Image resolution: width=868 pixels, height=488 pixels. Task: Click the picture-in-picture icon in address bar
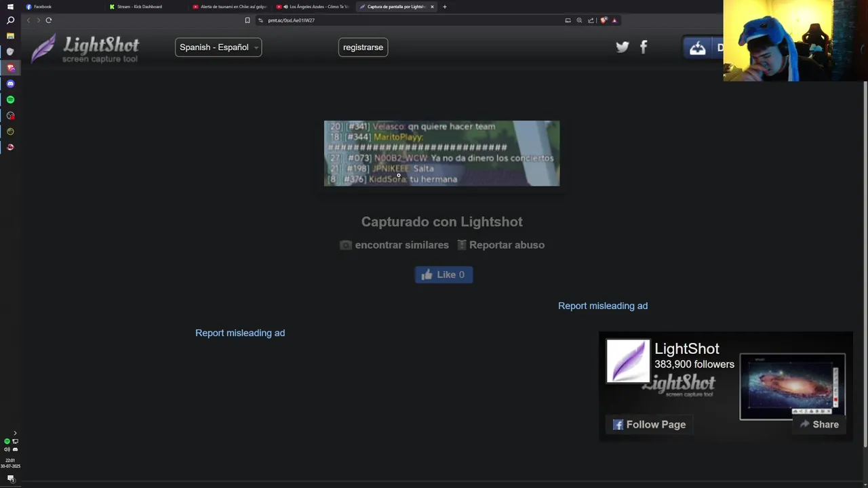pyautogui.click(x=568, y=20)
